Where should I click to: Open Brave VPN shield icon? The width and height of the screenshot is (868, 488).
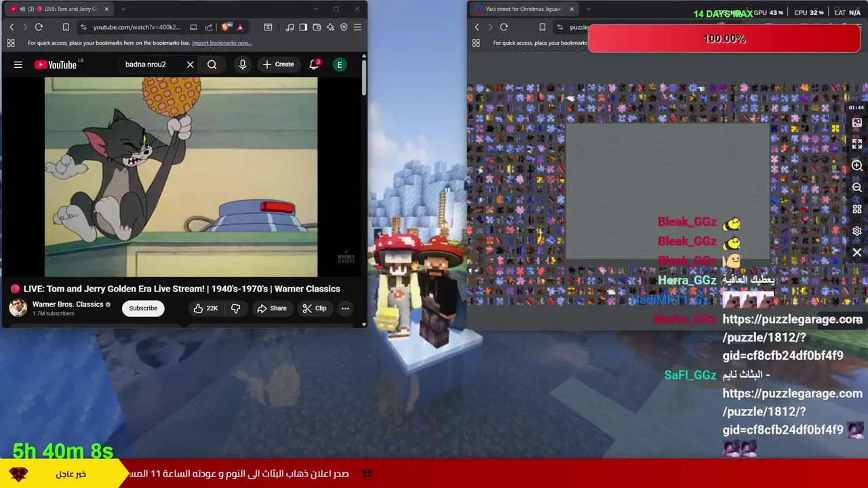pyautogui.click(x=344, y=27)
